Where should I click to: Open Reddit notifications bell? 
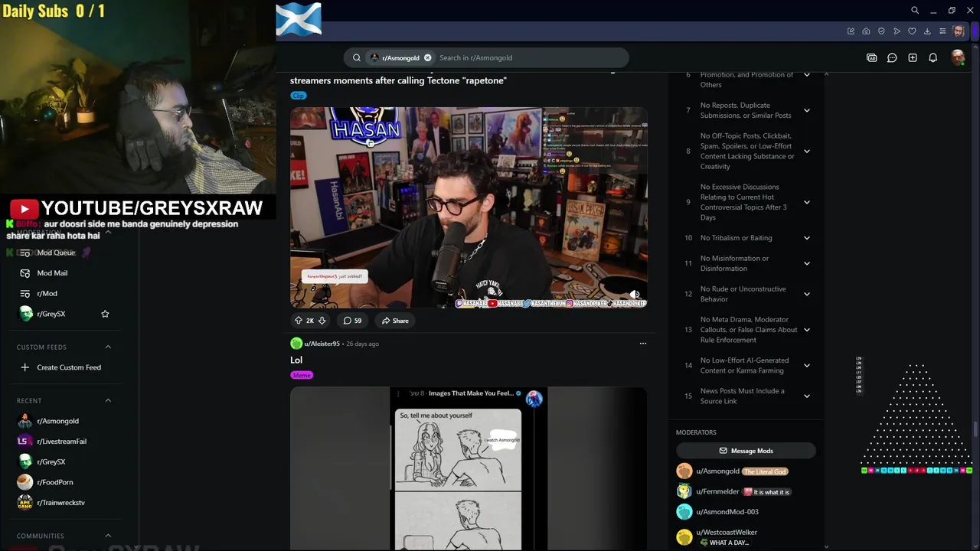[933, 57]
